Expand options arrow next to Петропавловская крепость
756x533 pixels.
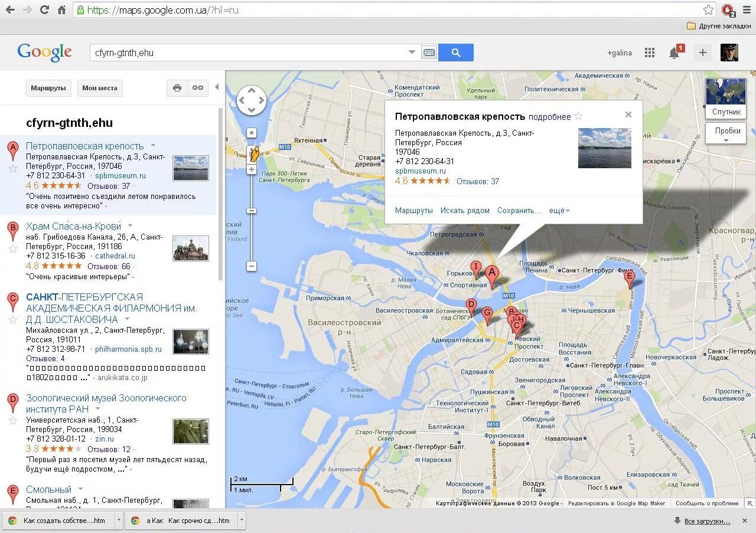[154, 145]
